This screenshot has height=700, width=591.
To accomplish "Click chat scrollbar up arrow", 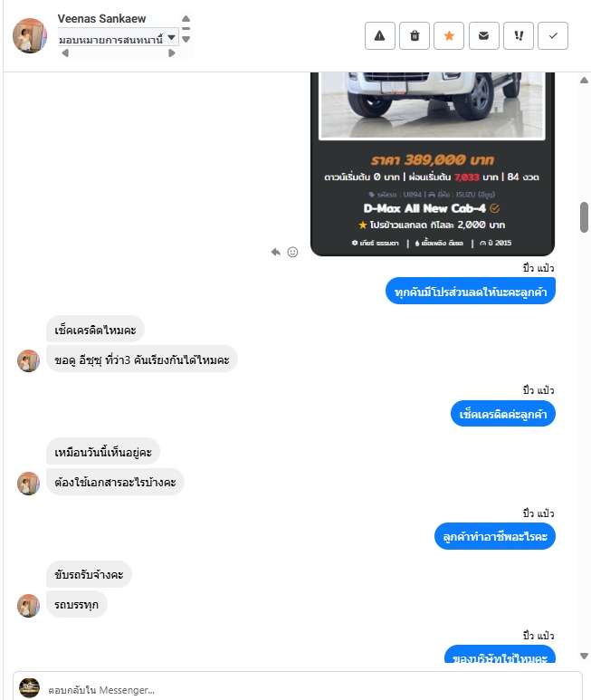I will tap(584, 81).
